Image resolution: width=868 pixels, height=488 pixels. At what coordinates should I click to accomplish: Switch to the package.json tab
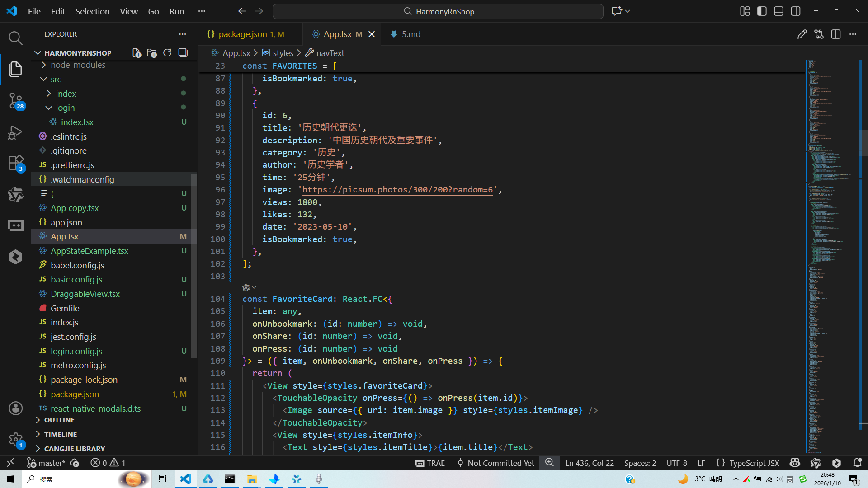point(243,34)
